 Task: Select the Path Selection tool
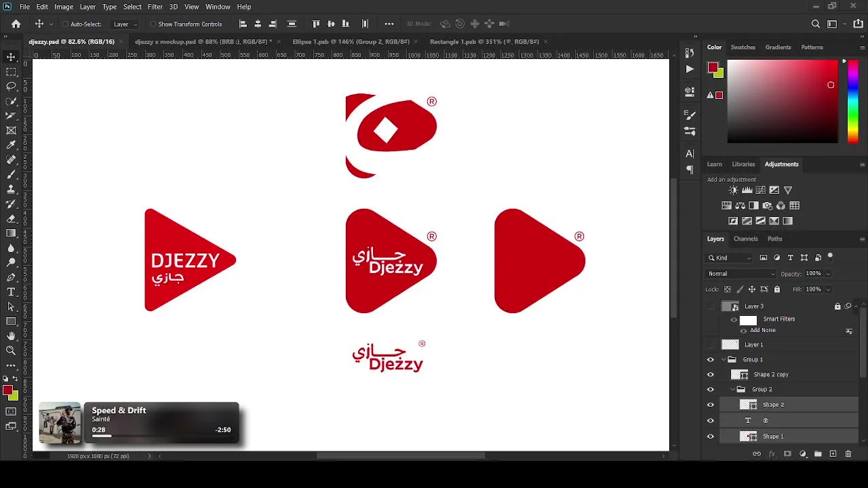tap(11, 307)
